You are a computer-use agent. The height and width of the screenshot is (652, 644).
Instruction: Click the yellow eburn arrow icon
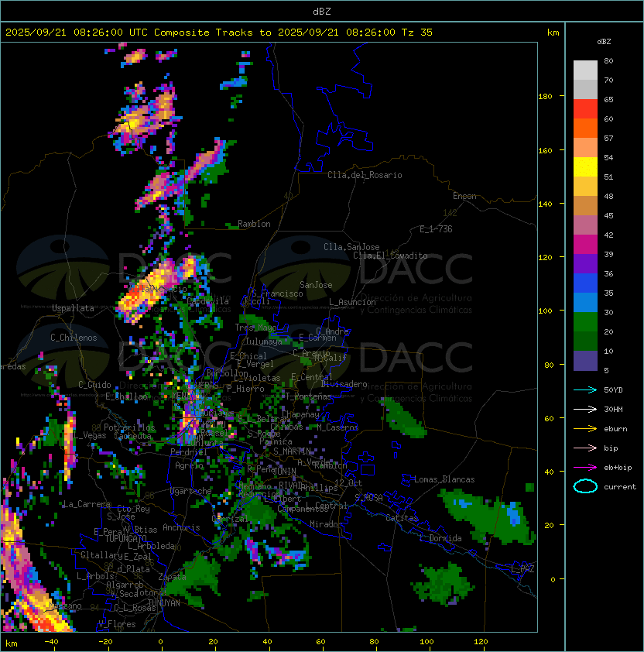pyautogui.click(x=585, y=429)
